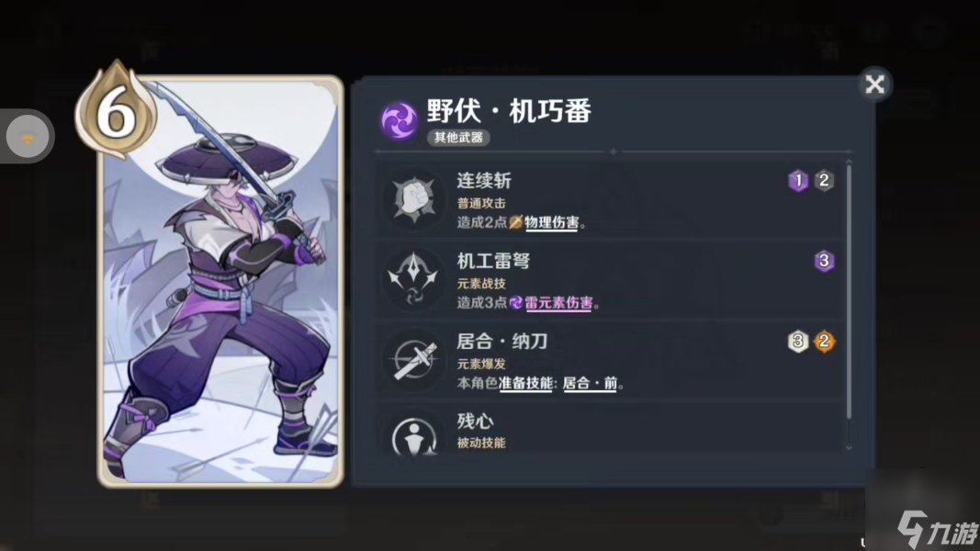The image size is (980, 551).
Task: Click the orange energy cost 2 icon
Action: coord(824,341)
